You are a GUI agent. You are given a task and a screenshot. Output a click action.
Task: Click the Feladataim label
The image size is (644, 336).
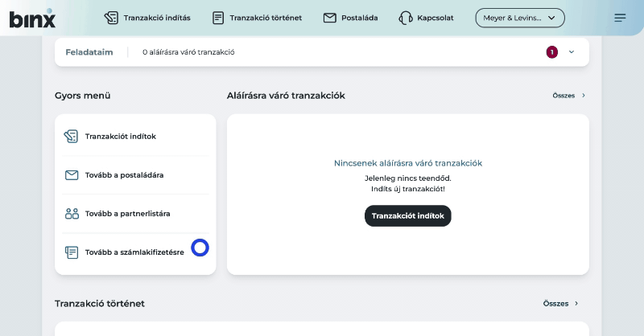[x=89, y=52]
